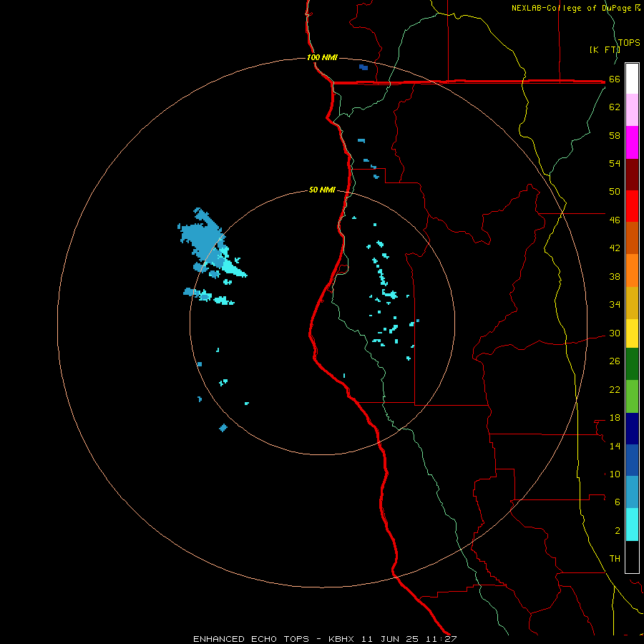
Task: Click the legend value 18
Action: pos(615,418)
